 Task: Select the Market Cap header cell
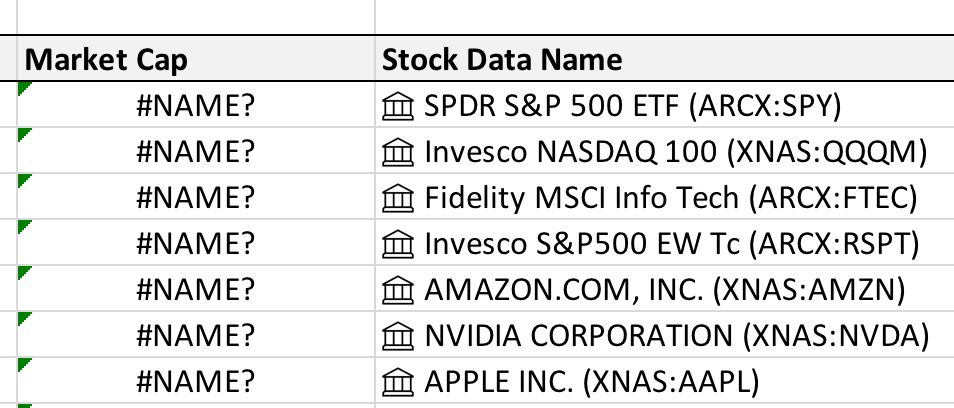click(196, 59)
